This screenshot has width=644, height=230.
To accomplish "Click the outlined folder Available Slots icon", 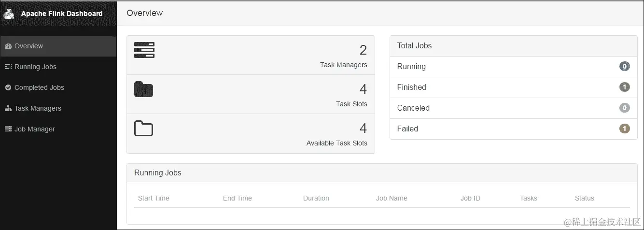I will coord(143,129).
